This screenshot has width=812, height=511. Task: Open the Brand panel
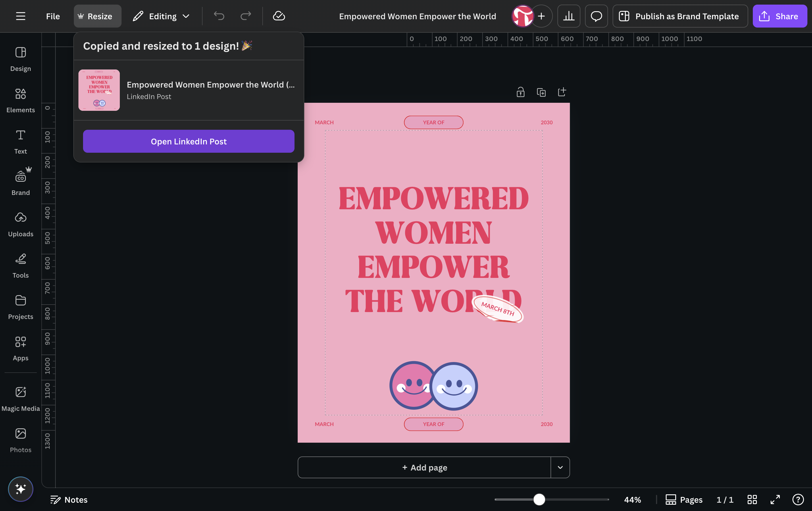(x=21, y=183)
